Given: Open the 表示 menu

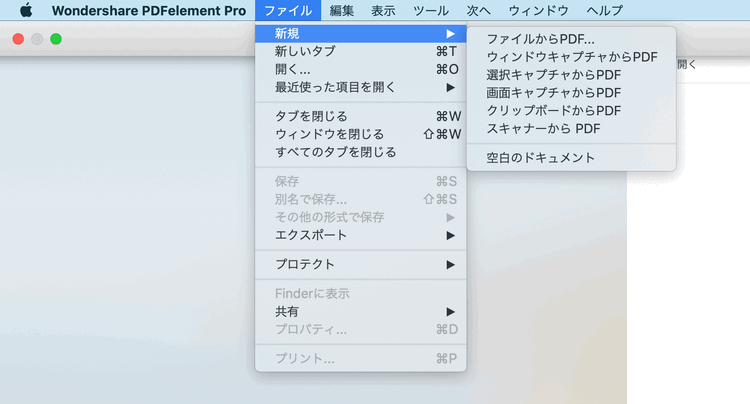Looking at the screenshot, I should point(383,11).
